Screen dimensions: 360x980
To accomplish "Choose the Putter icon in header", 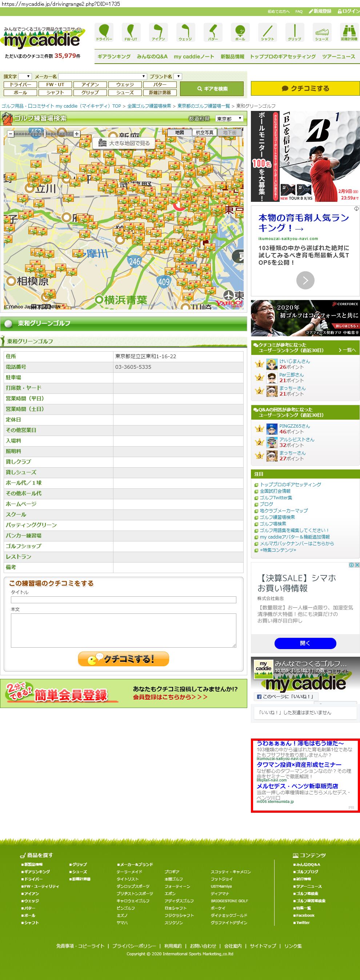I will click(213, 32).
